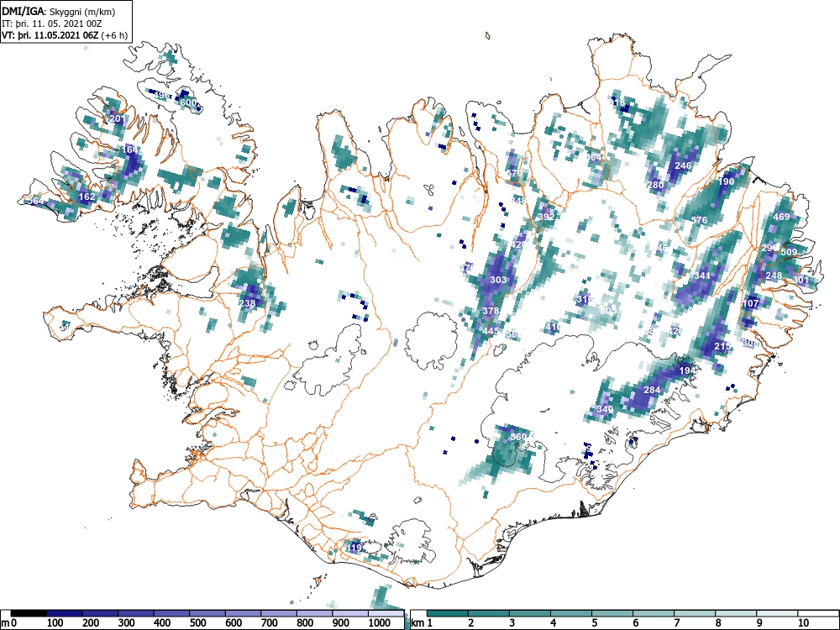Select dark teal 1–2 km legend swatch
The height and width of the screenshot is (630, 840).
tap(448, 613)
